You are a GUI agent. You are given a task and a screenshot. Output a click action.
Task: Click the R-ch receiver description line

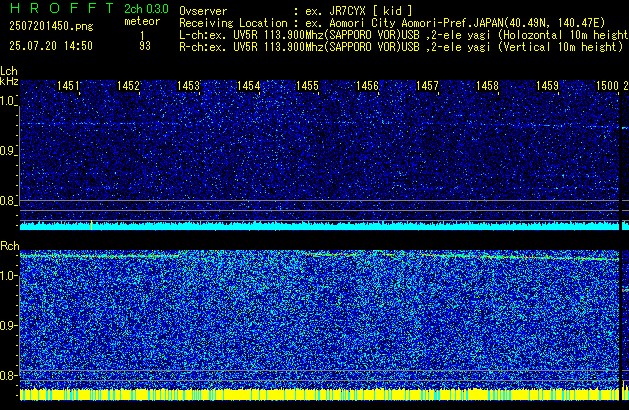tap(401, 47)
